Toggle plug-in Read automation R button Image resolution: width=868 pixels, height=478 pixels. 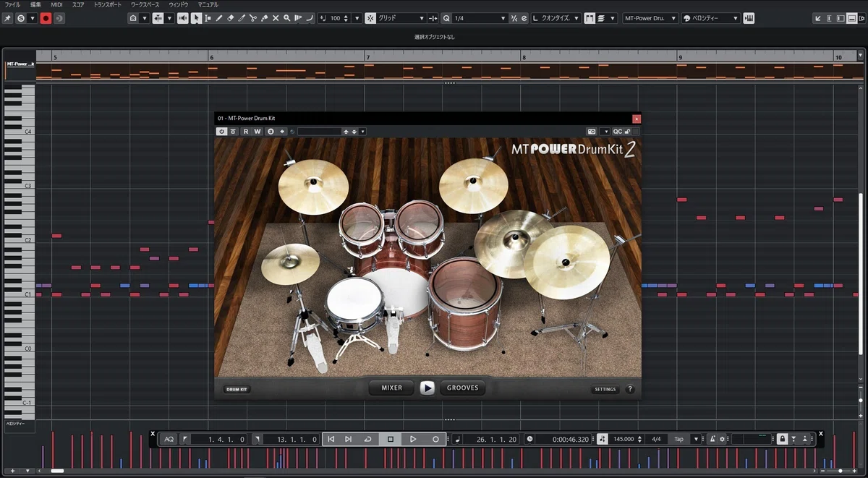[246, 132]
